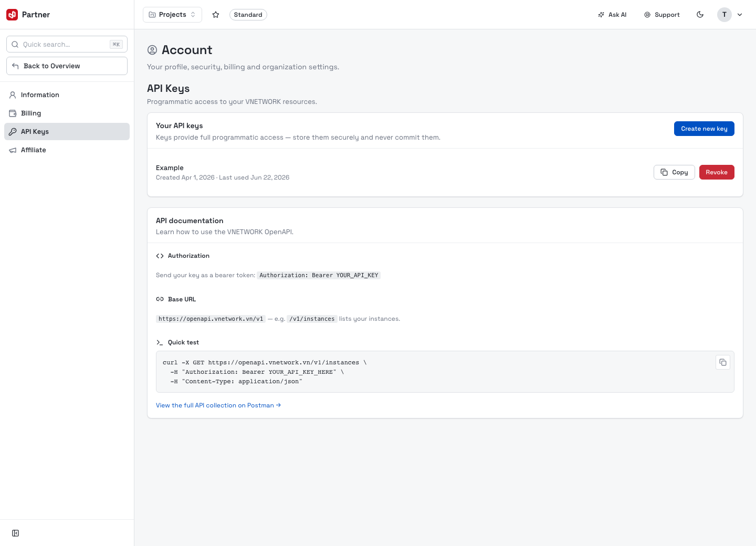Click the Partner logo icon

tap(12, 15)
